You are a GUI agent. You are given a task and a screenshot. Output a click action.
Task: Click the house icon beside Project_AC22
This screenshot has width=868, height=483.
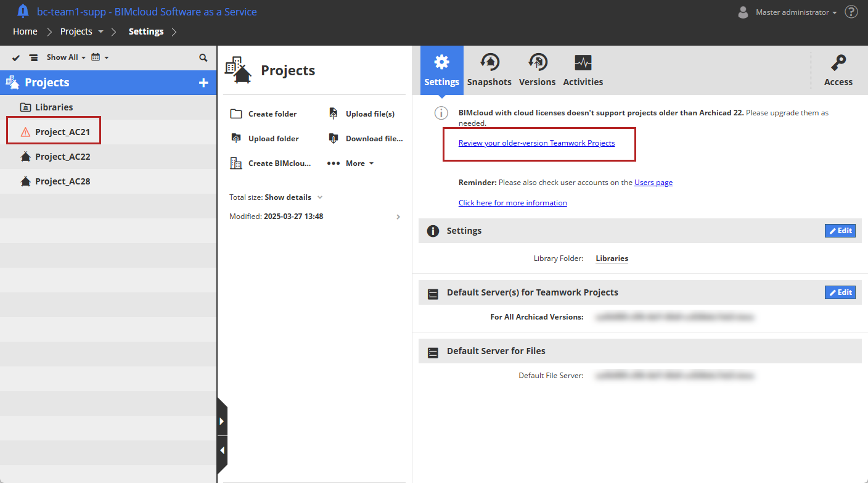pyautogui.click(x=25, y=157)
